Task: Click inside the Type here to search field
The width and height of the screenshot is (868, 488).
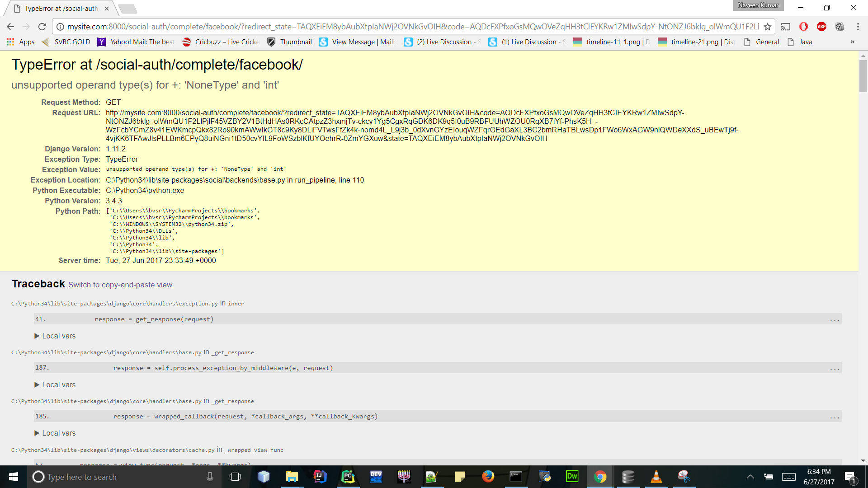Action: point(113,477)
